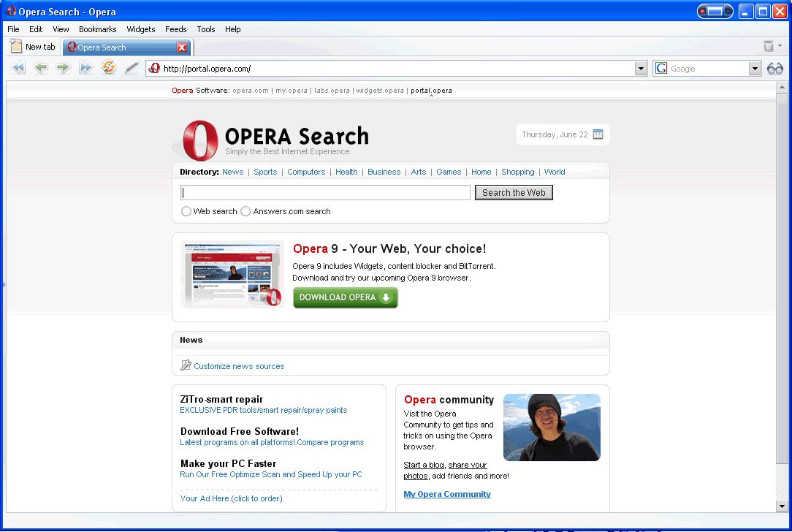Click the Opera icon in address field
The height and width of the screenshot is (532, 792).
[155, 68]
